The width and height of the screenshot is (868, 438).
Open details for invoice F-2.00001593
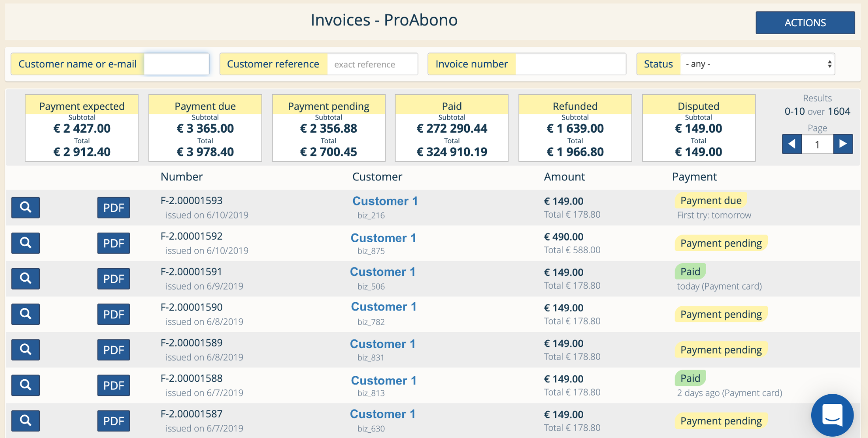(25, 207)
